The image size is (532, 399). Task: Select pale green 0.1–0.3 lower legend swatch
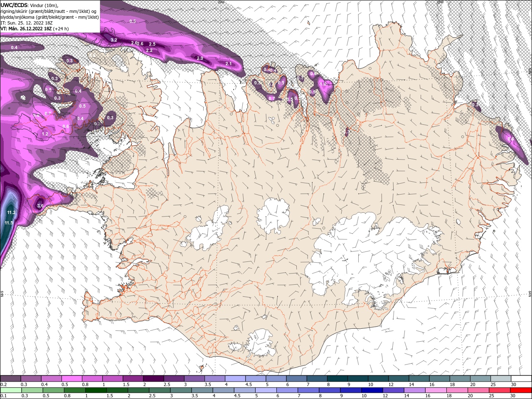[10, 390]
